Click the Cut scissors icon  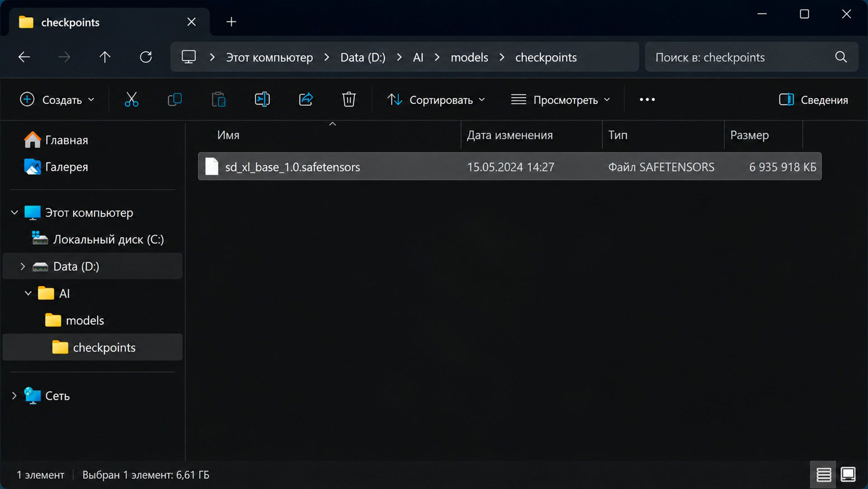[132, 100]
